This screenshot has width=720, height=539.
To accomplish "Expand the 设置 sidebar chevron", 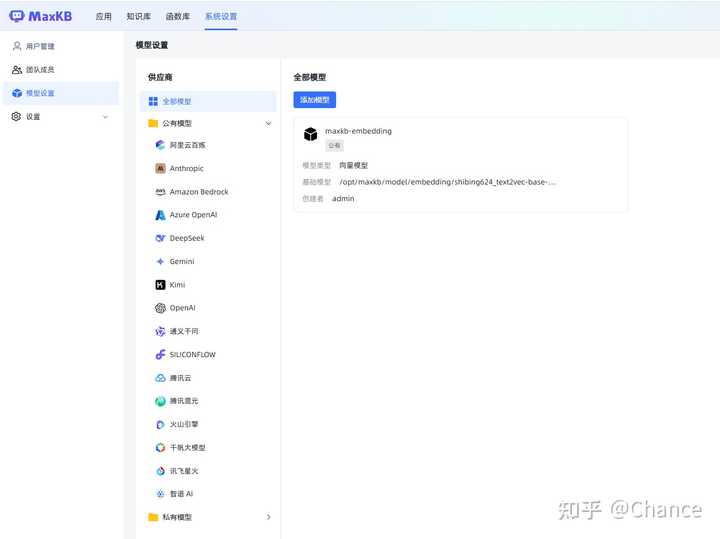I will pos(105,117).
